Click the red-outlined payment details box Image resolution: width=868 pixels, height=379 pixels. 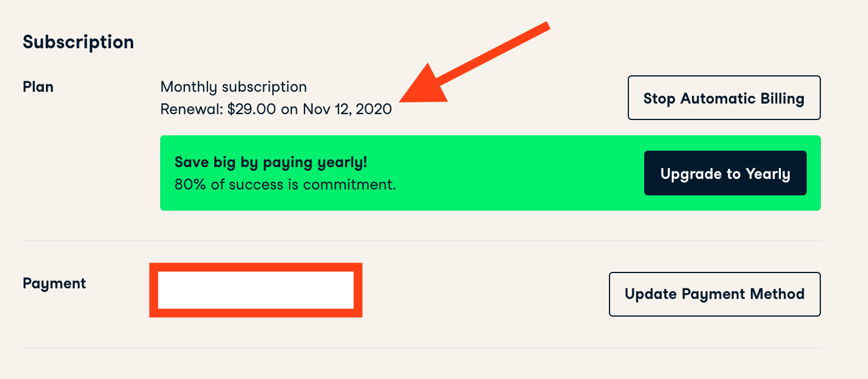pyautogui.click(x=256, y=290)
